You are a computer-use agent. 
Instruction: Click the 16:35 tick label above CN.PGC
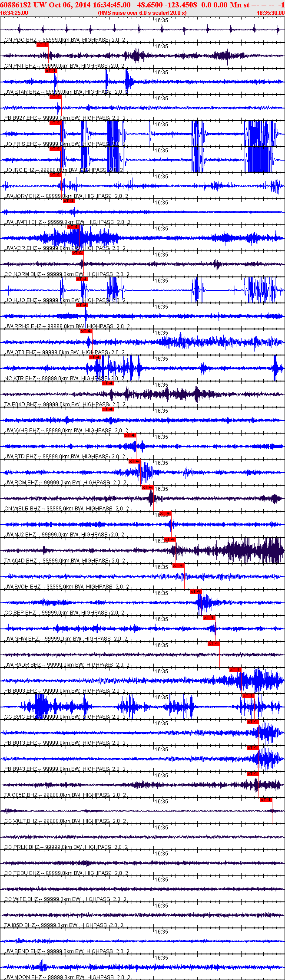tap(162, 20)
